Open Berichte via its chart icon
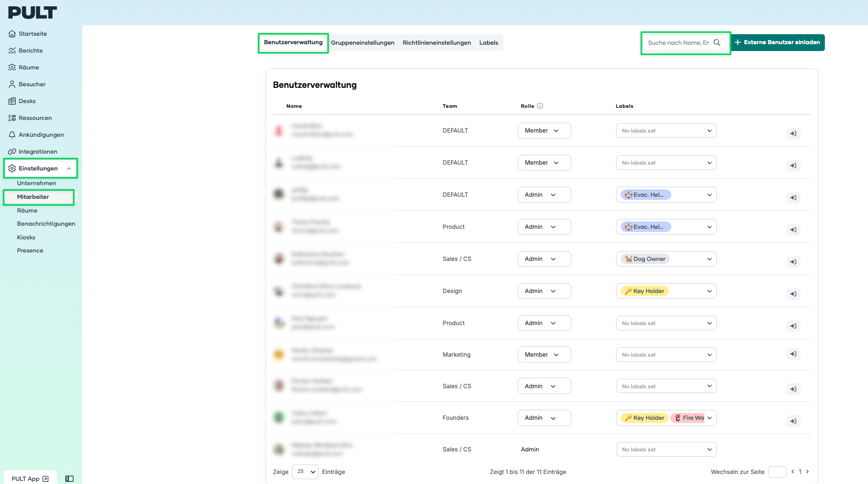 pyautogui.click(x=12, y=51)
